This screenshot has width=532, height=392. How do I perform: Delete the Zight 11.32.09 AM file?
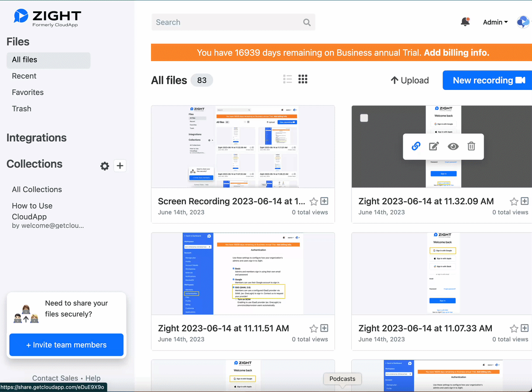[471, 146]
